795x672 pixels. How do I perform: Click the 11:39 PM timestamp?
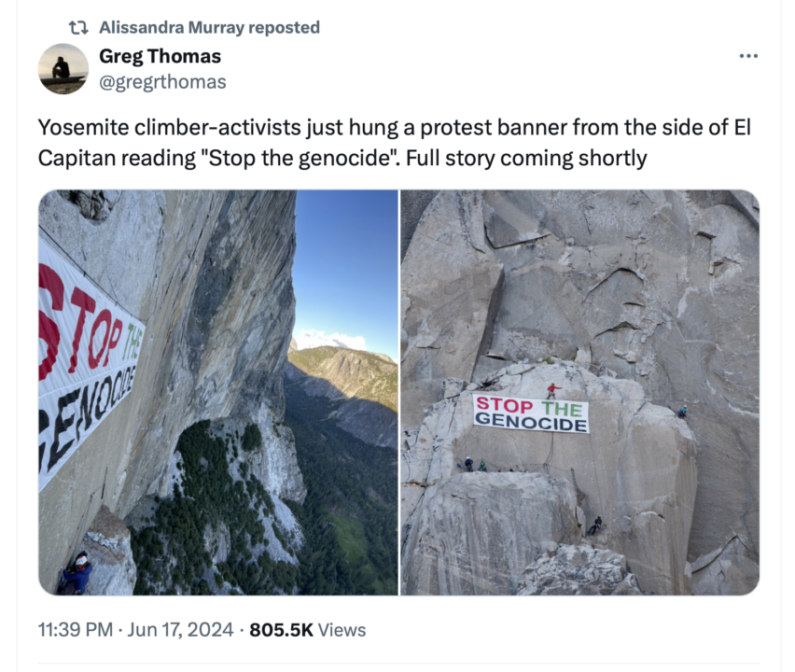(x=75, y=630)
